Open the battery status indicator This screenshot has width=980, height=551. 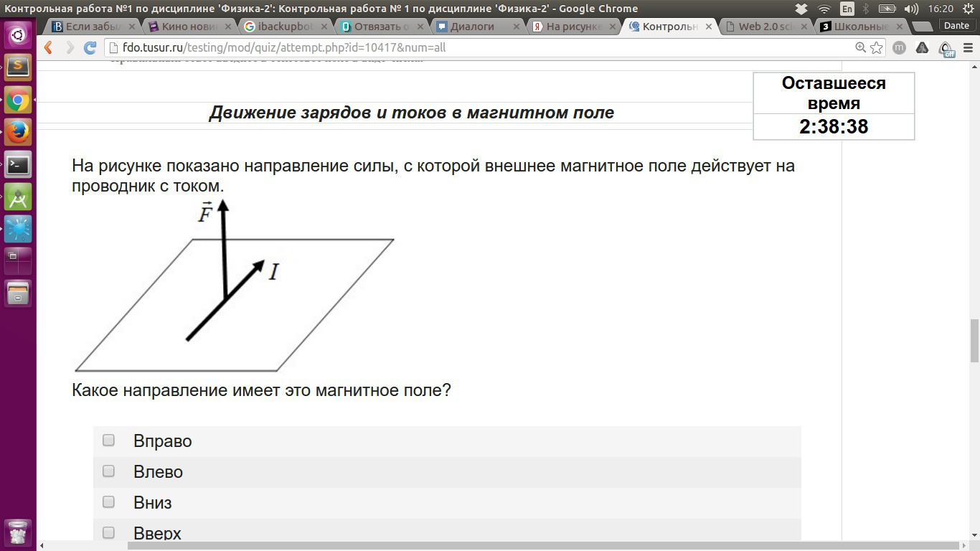click(887, 9)
